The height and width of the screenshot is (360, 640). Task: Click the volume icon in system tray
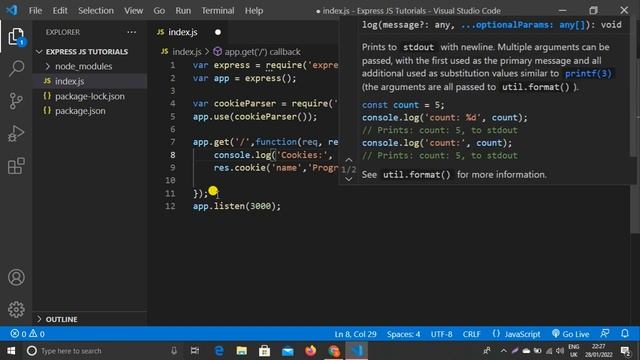[560, 351]
